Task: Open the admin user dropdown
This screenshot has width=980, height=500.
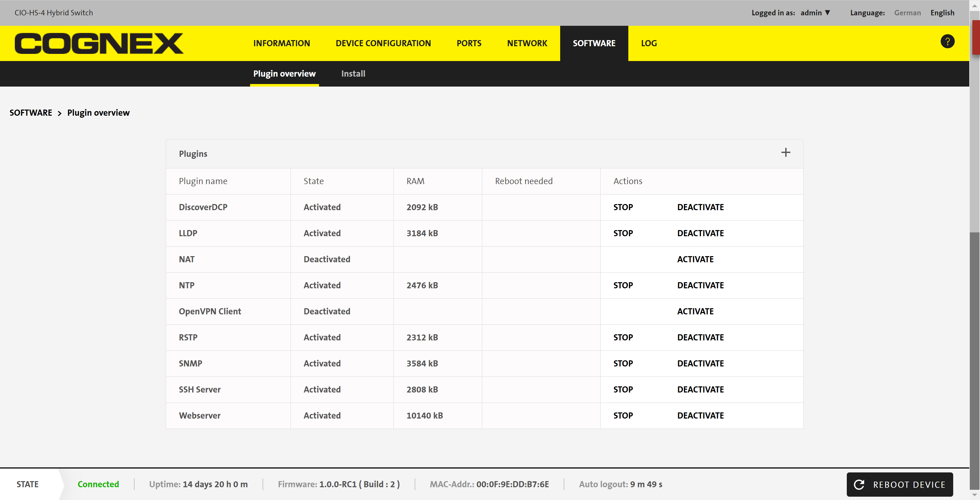Action: click(x=815, y=13)
